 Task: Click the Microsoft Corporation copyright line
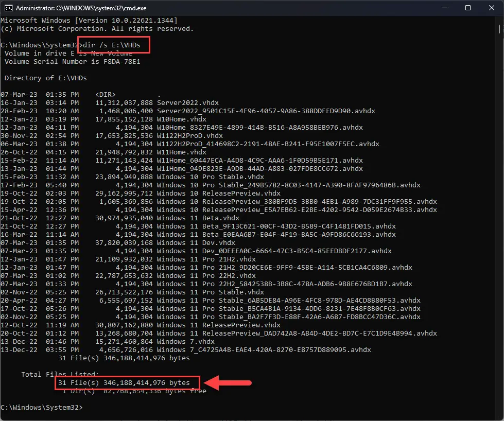[x=97, y=29]
